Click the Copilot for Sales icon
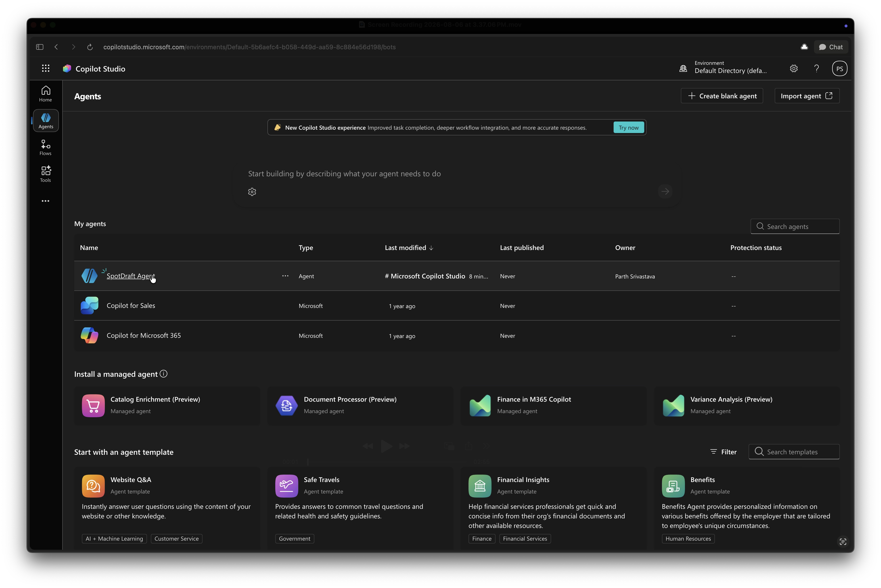The width and height of the screenshot is (881, 588). tap(89, 306)
